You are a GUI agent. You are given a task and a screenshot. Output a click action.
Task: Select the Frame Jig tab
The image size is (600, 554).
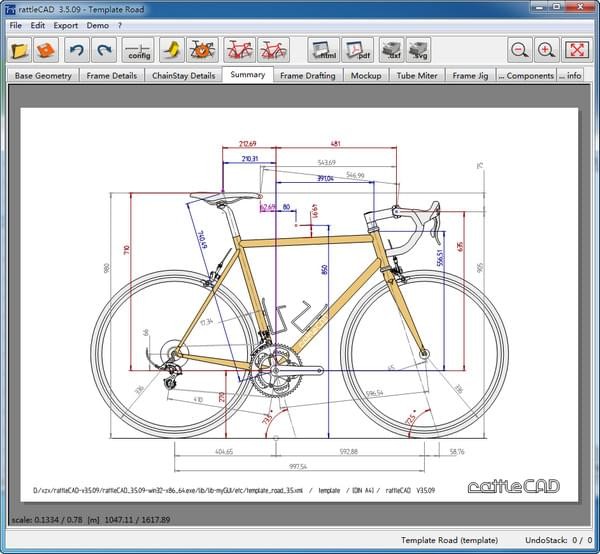(470, 75)
